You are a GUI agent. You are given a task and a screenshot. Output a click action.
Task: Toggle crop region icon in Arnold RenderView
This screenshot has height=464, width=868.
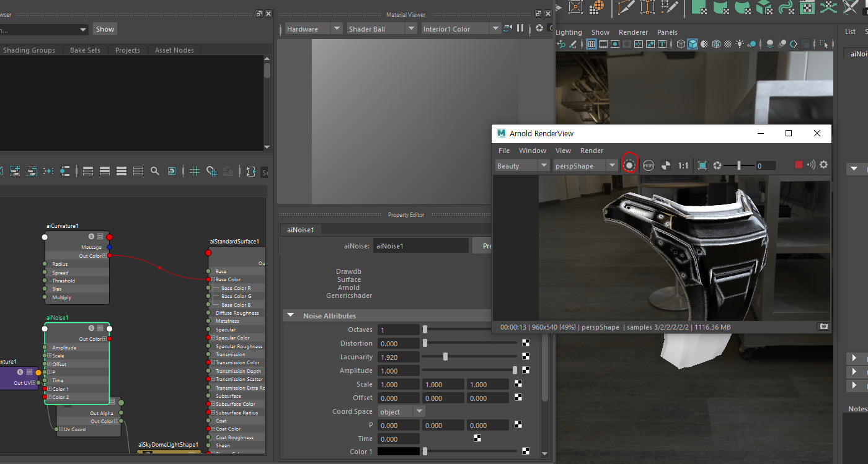pyautogui.click(x=702, y=165)
